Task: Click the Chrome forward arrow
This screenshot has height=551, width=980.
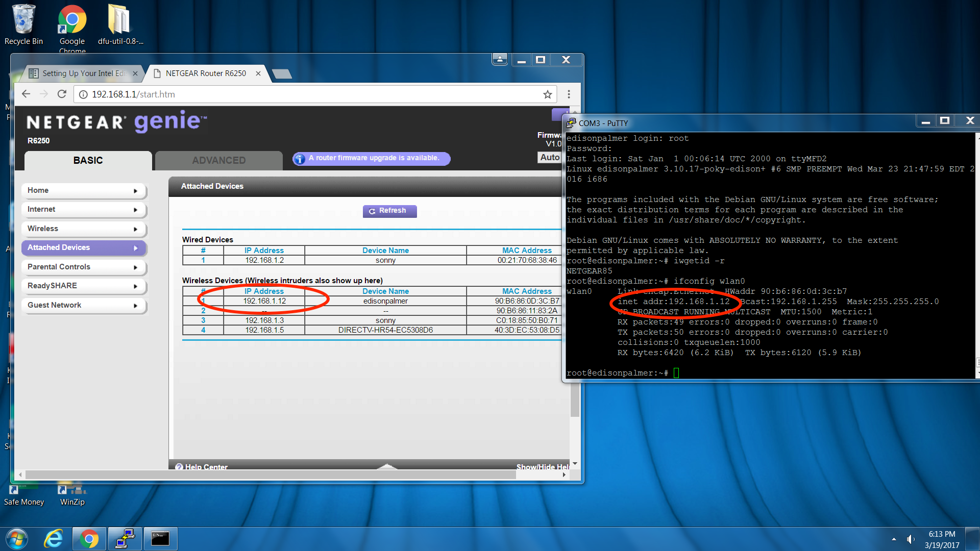Action: coord(44,94)
